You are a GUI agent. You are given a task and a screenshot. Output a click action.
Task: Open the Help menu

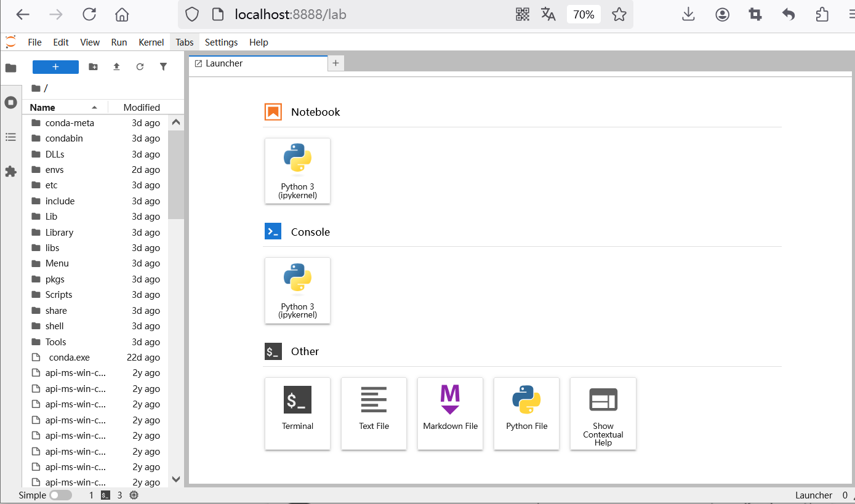tap(259, 42)
